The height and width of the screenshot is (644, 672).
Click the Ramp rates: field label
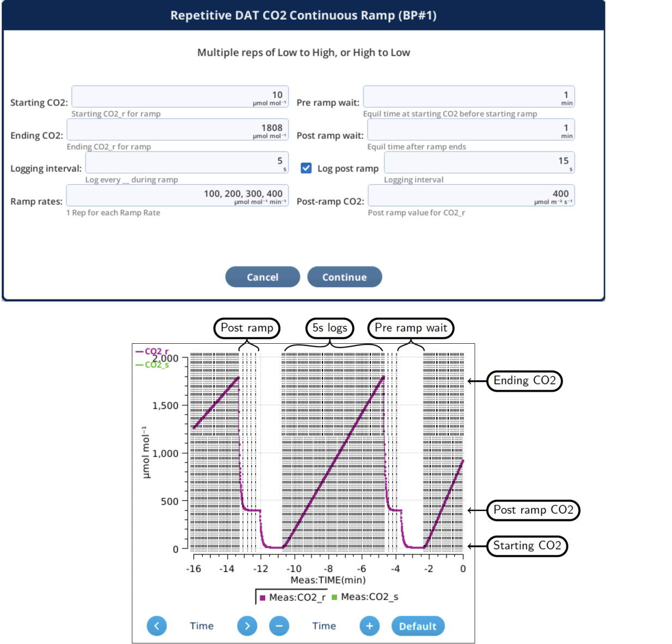(x=36, y=202)
